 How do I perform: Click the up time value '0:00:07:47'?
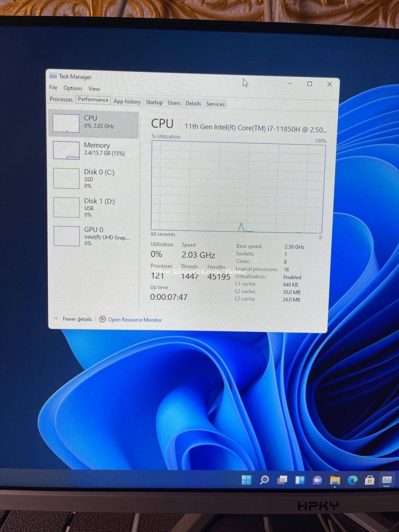coord(169,297)
